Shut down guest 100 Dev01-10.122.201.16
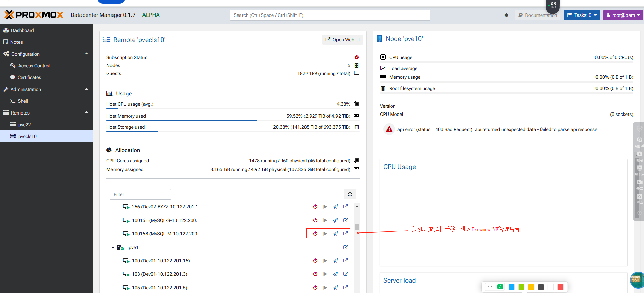 (315, 261)
